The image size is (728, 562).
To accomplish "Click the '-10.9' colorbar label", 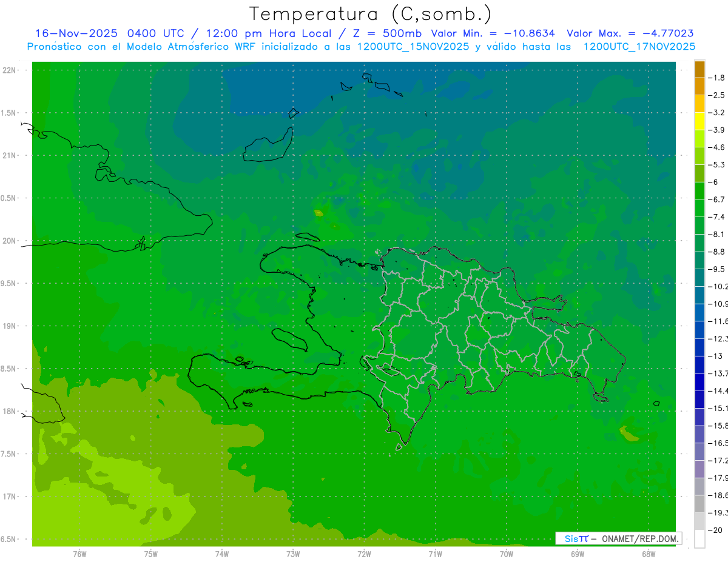I will pyautogui.click(x=719, y=304).
